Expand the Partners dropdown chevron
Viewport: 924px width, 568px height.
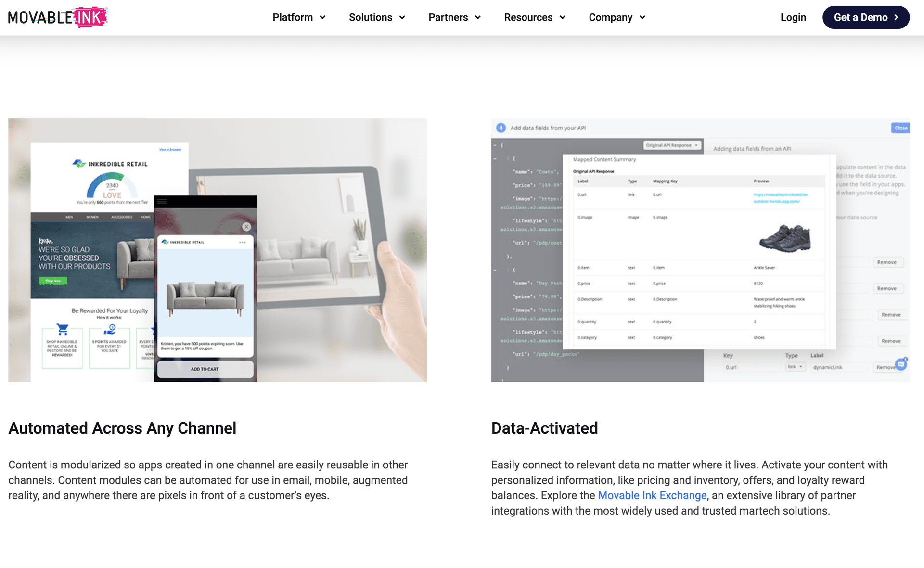pos(477,18)
